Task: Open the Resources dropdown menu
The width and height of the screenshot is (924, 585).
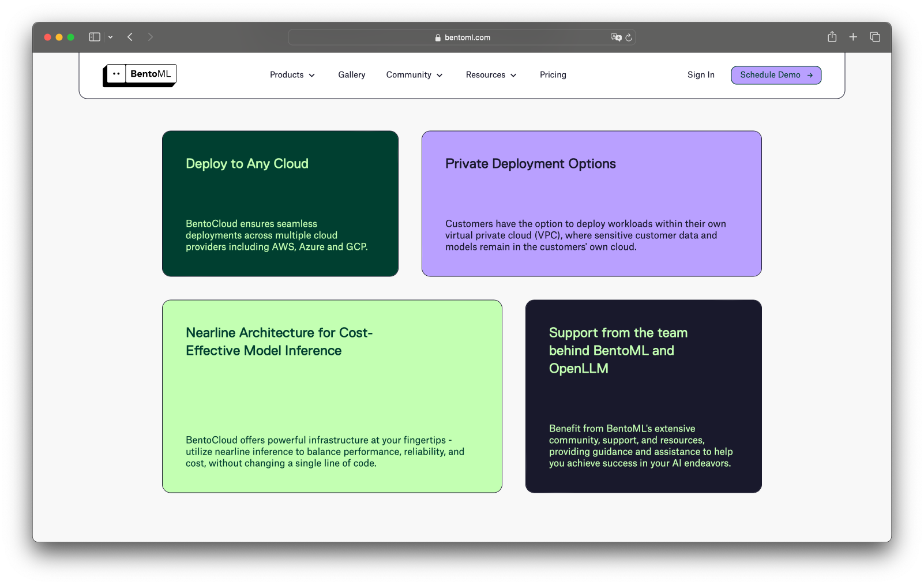Action: pos(491,75)
